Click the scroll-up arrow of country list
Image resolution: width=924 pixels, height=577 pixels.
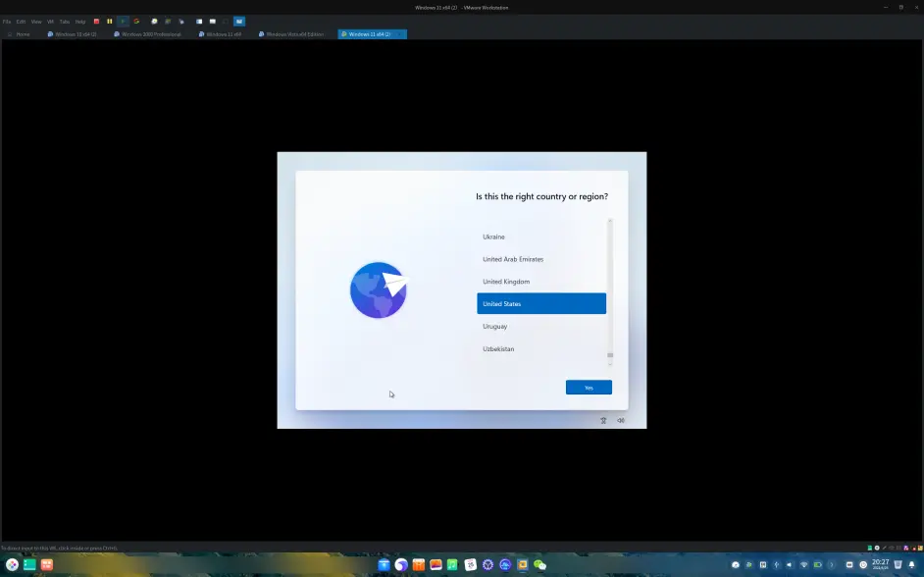pyautogui.click(x=610, y=221)
